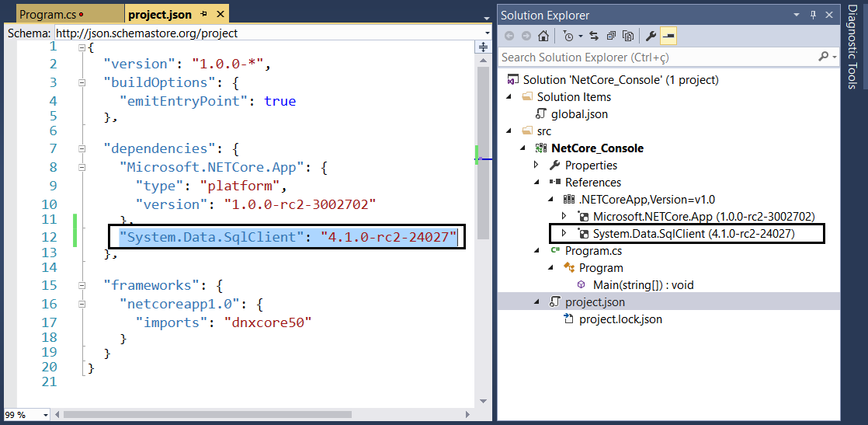868x425 pixels.
Task: Select Main(string[]) : void method
Action: (x=644, y=285)
